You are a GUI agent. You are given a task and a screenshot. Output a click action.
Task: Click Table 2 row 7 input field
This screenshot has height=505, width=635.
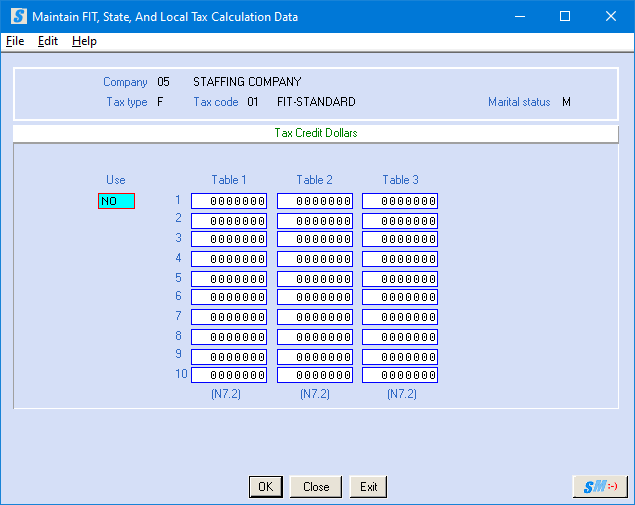coord(315,317)
